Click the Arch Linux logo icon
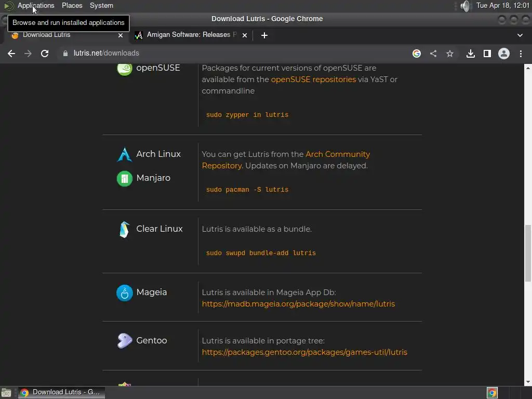 [125, 154]
